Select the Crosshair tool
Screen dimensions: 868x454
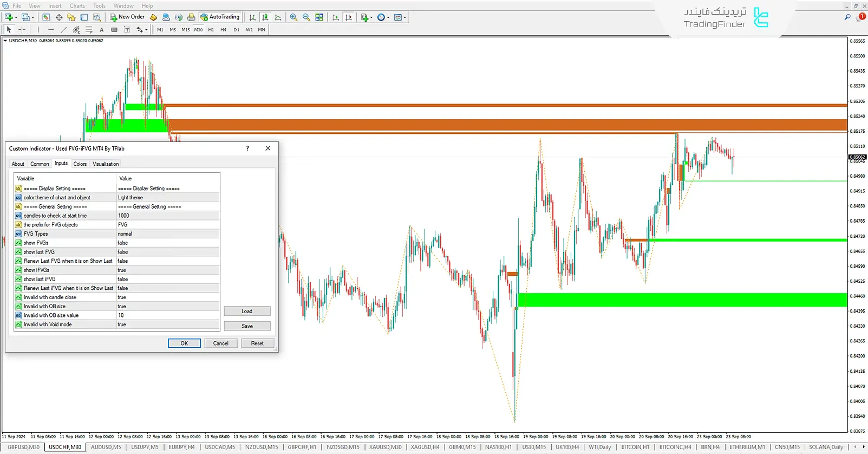(22, 30)
